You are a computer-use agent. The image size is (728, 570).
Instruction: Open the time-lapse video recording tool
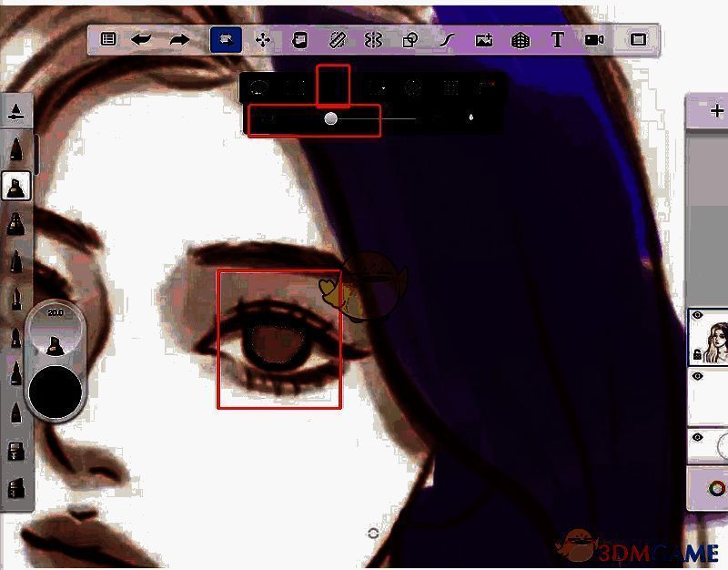coord(594,40)
